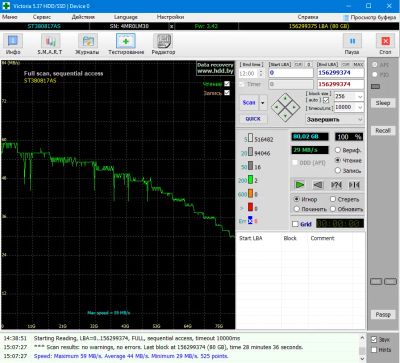Open the Сервис menu
Screen dimensions: 400x363
42,17
